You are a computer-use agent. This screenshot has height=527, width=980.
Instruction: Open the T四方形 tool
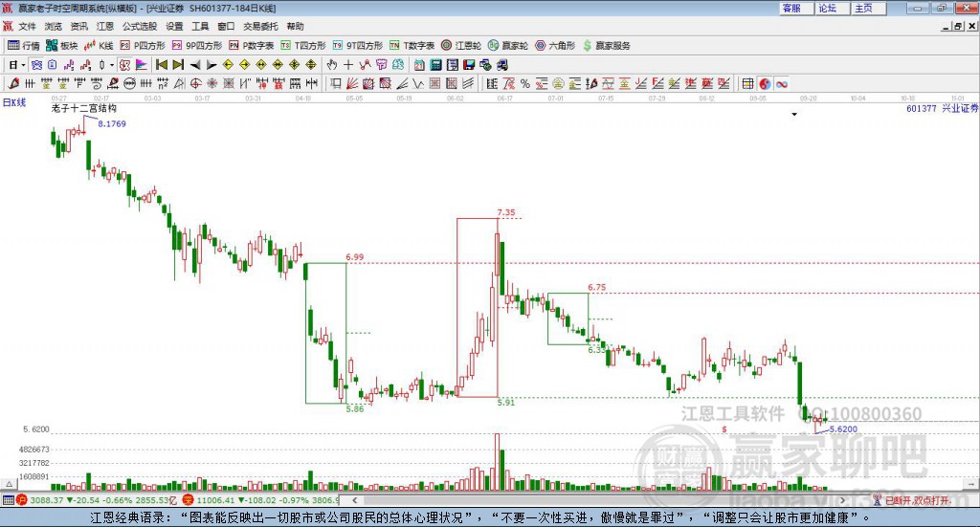point(303,46)
